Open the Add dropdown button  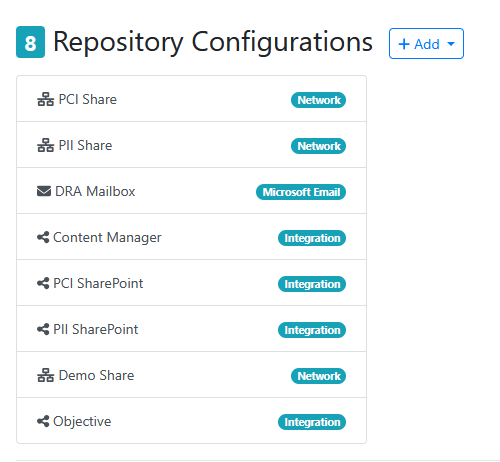pyautogui.click(x=426, y=44)
